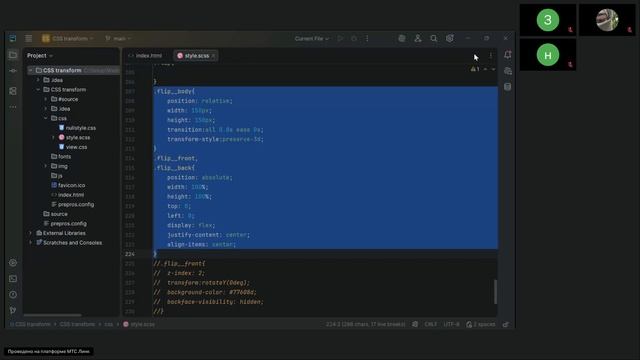
Task: Expand the img folder
Action: [x=46, y=166]
